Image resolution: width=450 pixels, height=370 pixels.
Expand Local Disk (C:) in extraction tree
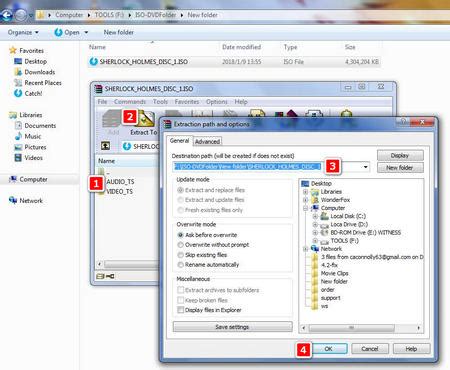click(315, 216)
